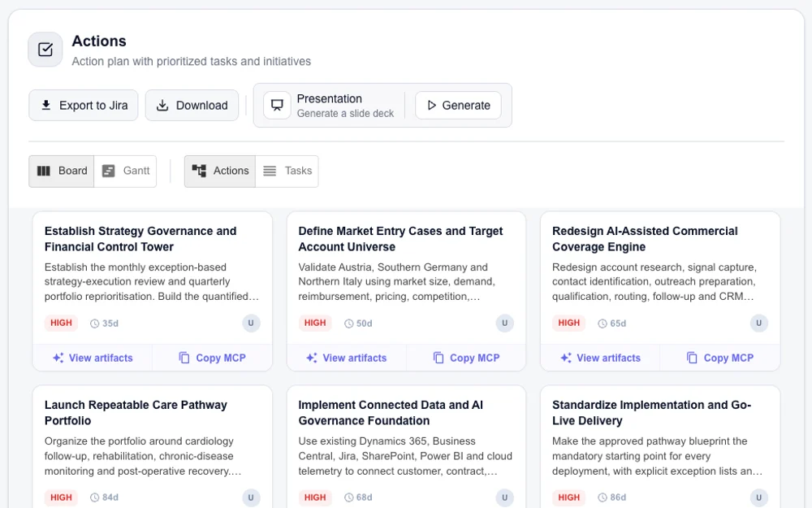Viewport: 812px width, 508px height.
Task: Generate the presentation slide deck
Action: 458,105
